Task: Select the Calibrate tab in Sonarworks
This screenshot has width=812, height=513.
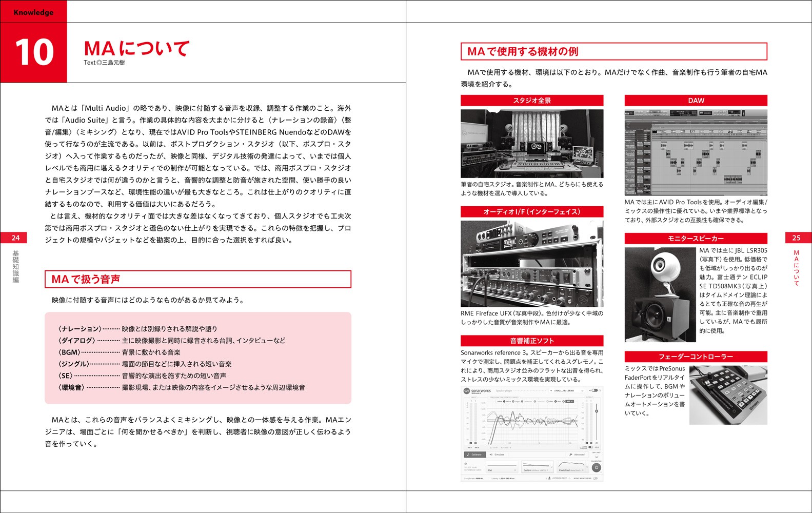Action: tap(475, 455)
